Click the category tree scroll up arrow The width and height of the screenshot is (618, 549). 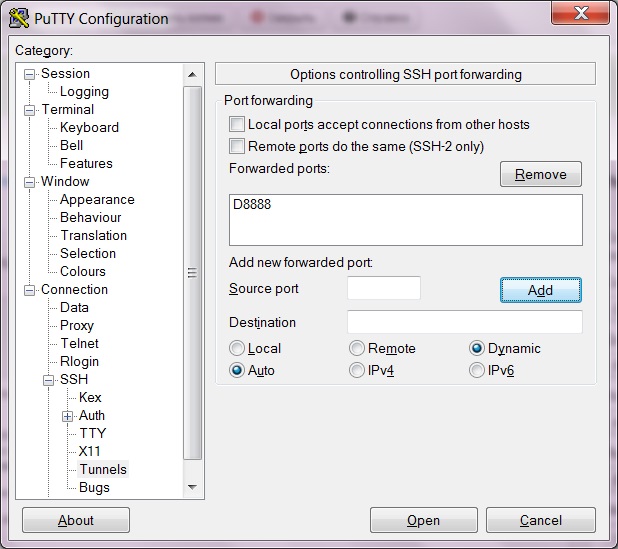coord(192,74)
